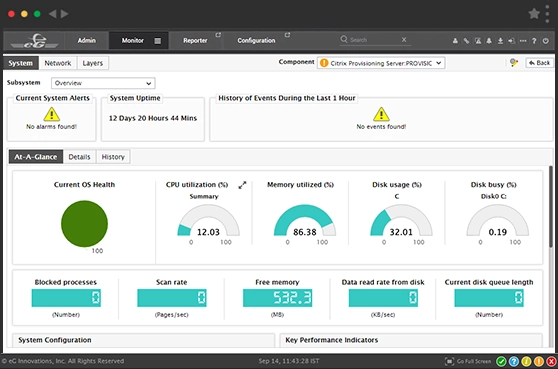The height and width of the screenshot is (369, 558).
Task: Click the sign-in arrow icon in toolbar
Action: click(511, 41)
